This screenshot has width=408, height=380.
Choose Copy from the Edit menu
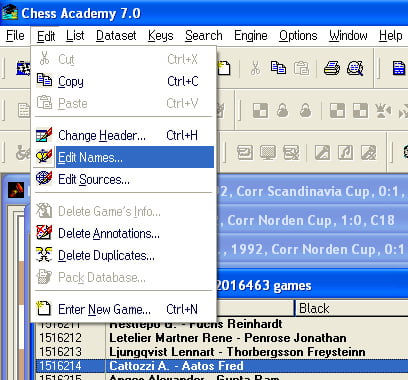point(123,81)
